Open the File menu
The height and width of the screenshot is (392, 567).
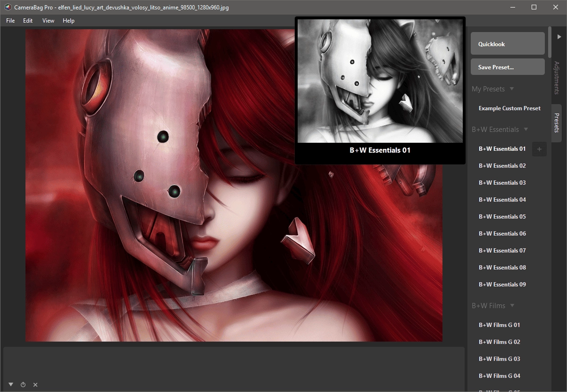(10, 21)
